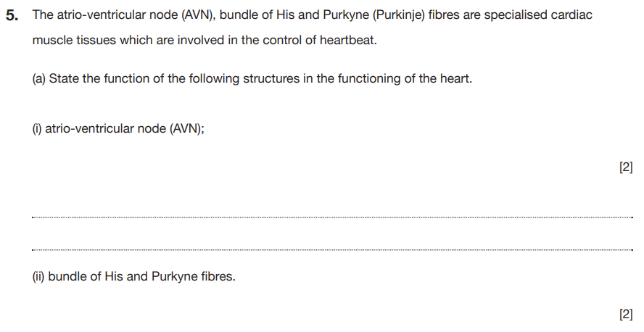
Task: Click the second dotted answer line
Action: (x=332, y=251)
